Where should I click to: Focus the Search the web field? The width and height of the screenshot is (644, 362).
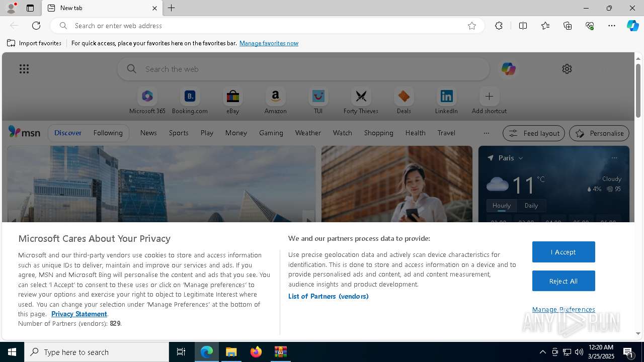[x=303, y=69]
